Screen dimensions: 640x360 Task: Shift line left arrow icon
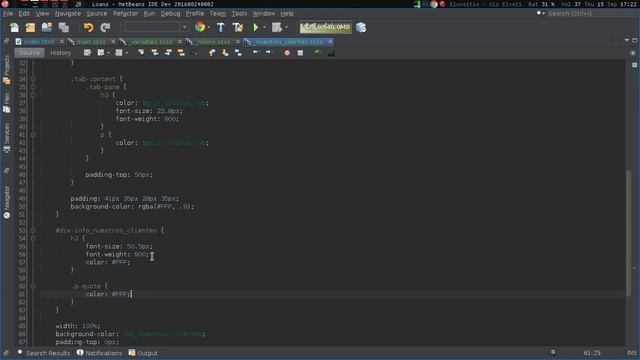pos(255,53)
